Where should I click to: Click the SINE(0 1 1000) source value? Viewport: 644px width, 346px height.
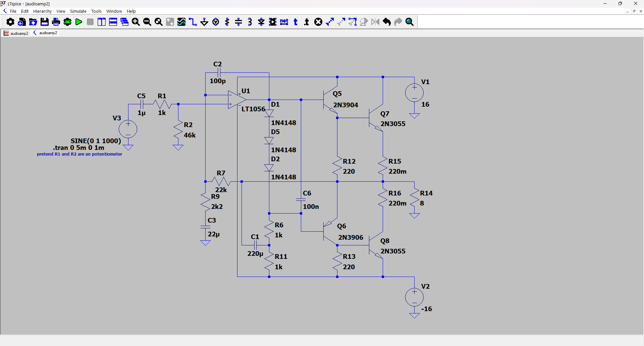[96, 141]
